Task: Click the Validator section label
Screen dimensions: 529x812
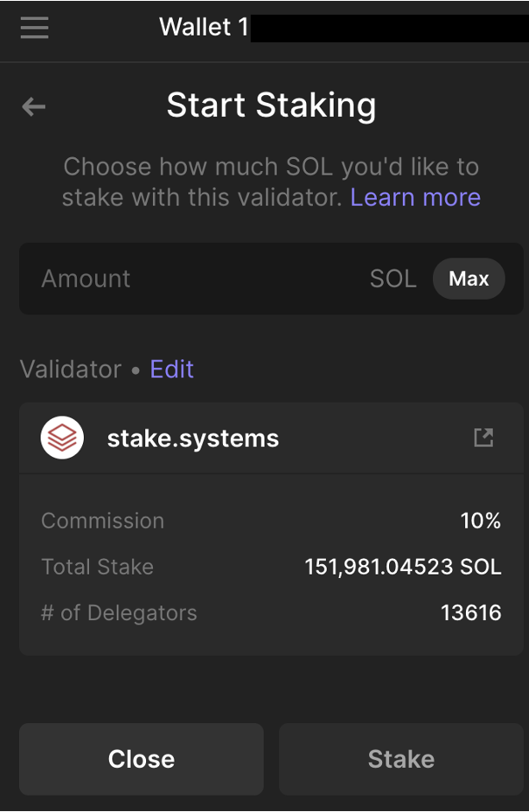Action: tap(71, 369)
